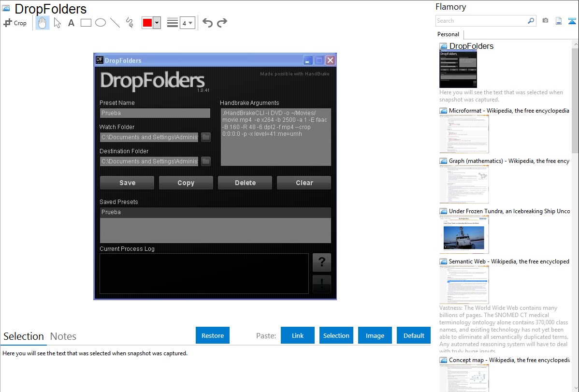579x392 pixels.
Task: Click the DropFolders icon beside page title
Action: 6,9
